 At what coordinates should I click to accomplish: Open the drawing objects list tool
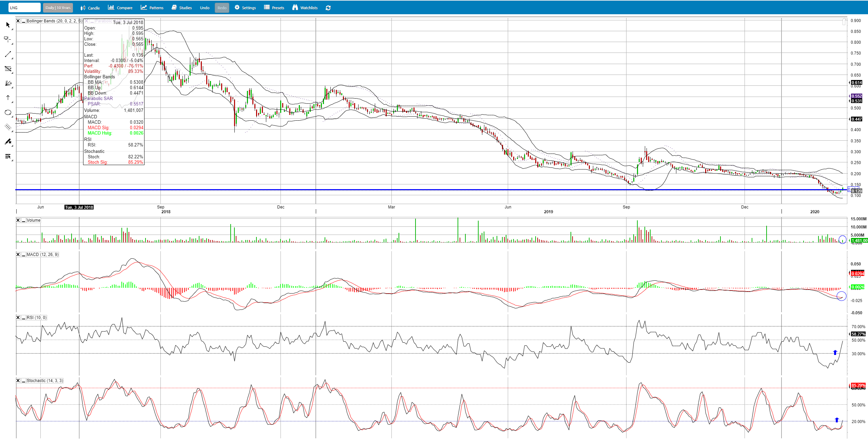8,156
